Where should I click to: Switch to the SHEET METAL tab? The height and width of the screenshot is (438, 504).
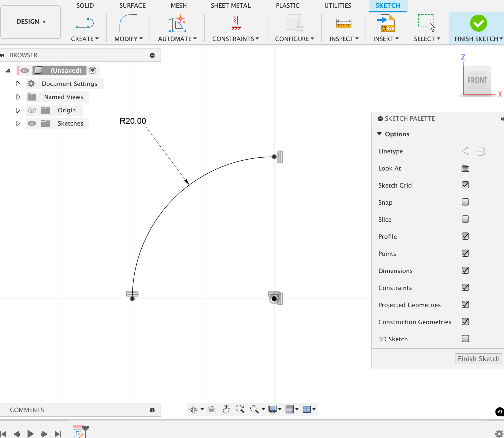231,6
